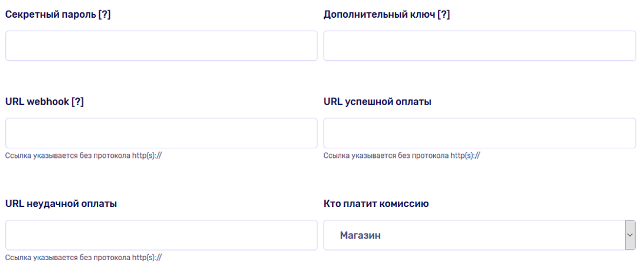Click the chevron arrow of the commission select
Screen dimensions: 644x279
pos(630,235)
